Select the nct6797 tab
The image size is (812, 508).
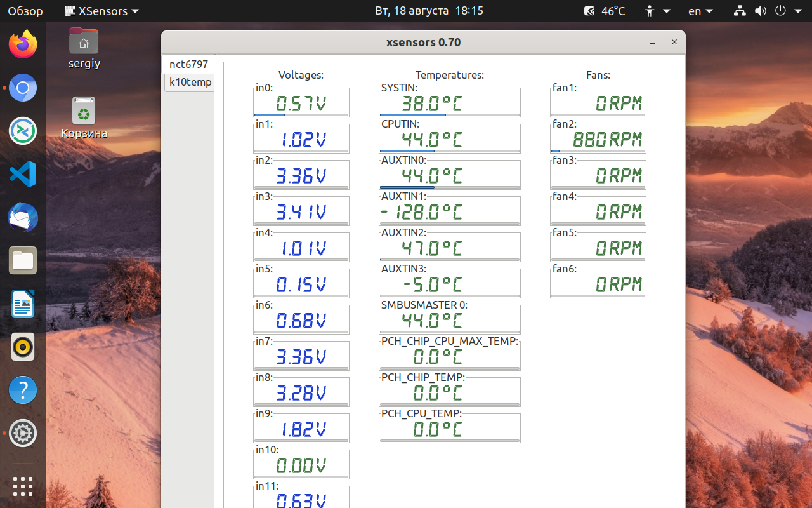coord(188,64)
